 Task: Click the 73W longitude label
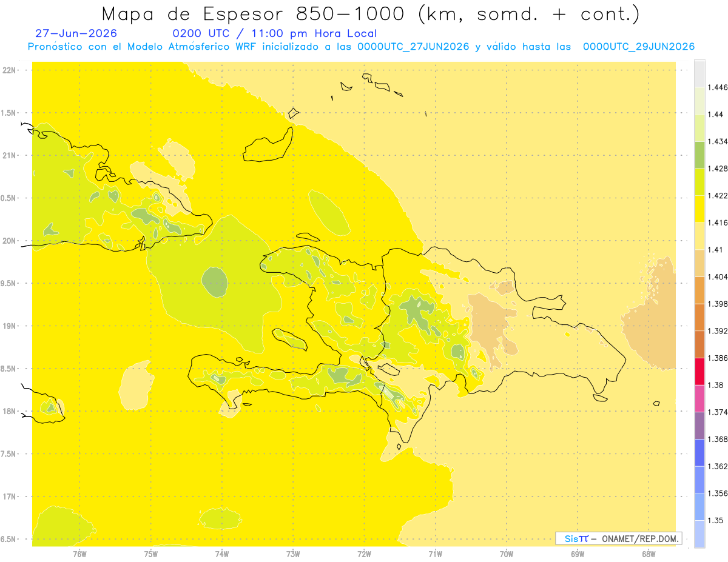click(x=293, y=554)
